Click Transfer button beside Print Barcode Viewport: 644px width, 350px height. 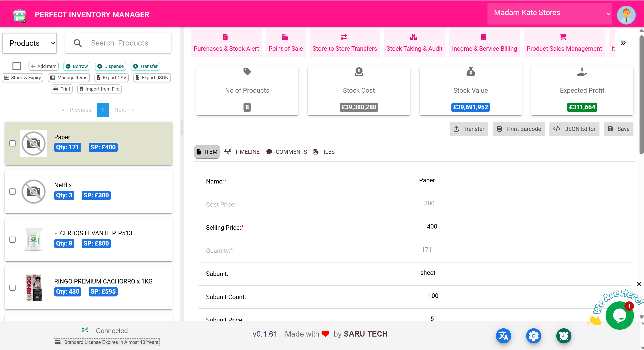(x=469, y=129)
